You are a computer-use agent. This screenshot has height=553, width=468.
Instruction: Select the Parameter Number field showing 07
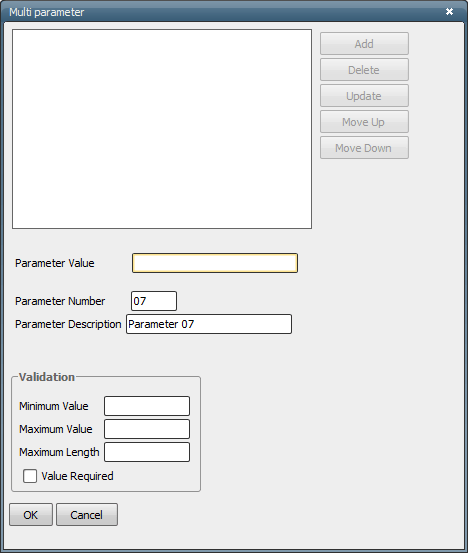point(154,301)
